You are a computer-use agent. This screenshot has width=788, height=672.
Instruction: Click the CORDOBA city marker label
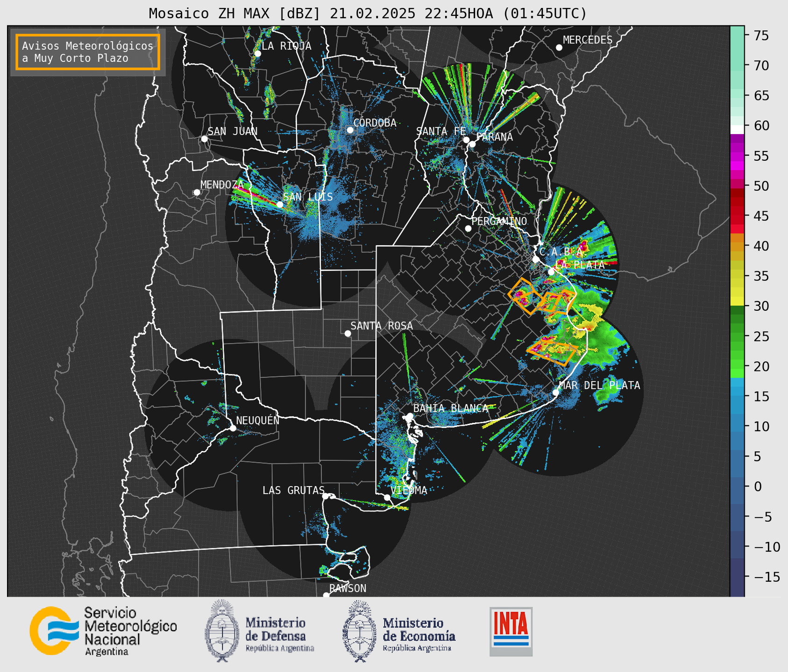(375, 123)
